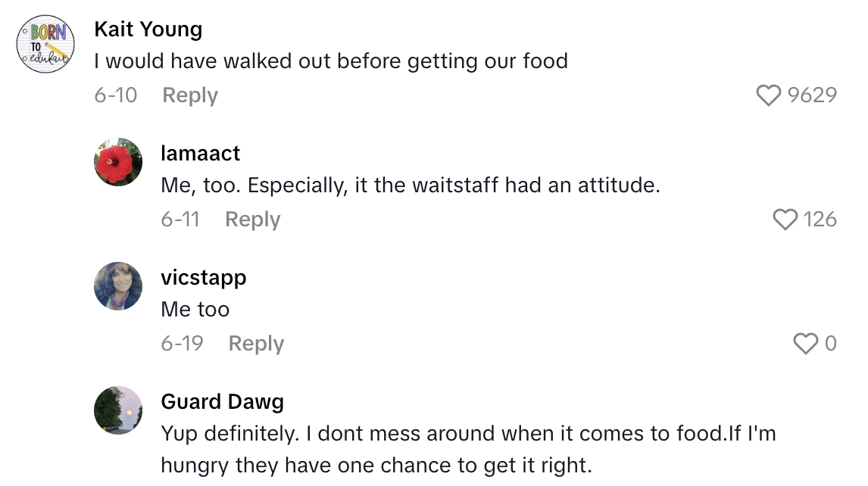Click Reply under lamaact's comment
This screenshot has width=868, height=486.
(252, 219)
